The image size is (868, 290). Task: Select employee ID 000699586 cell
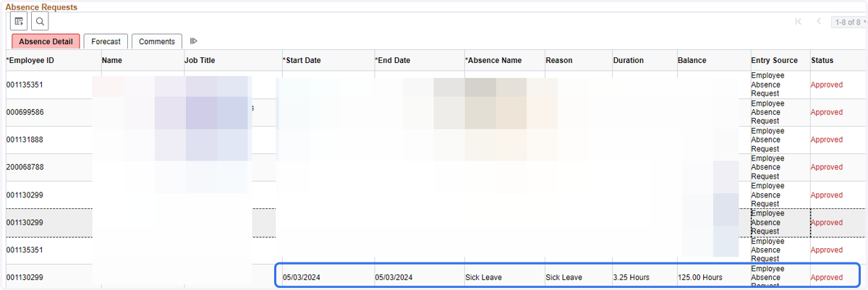tap(25, 112)
